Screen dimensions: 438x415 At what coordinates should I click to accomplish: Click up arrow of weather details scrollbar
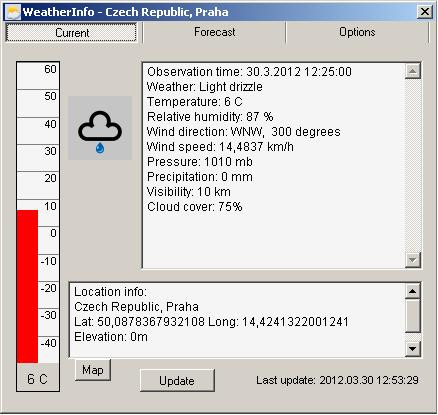pyautogui.click(x=413, y=71)
